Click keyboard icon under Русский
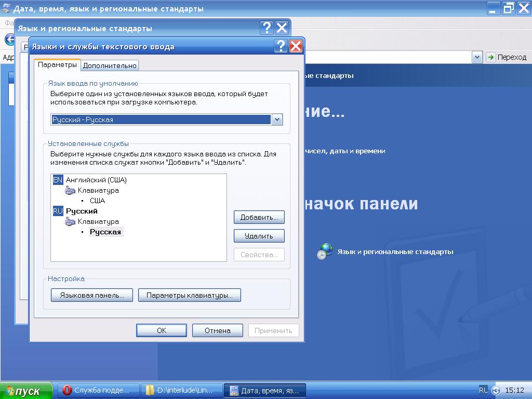Image resolution: width=532 pixels, height=399 pixels. click(x=70, y=222)
